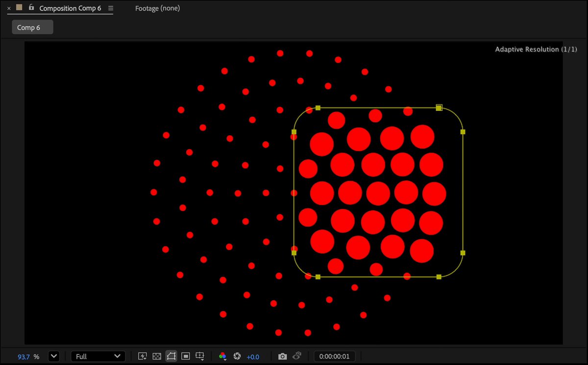Screen dimensions: 588x365
Task: Toggle mask and shape path visibility
Action: coord(171,357)
